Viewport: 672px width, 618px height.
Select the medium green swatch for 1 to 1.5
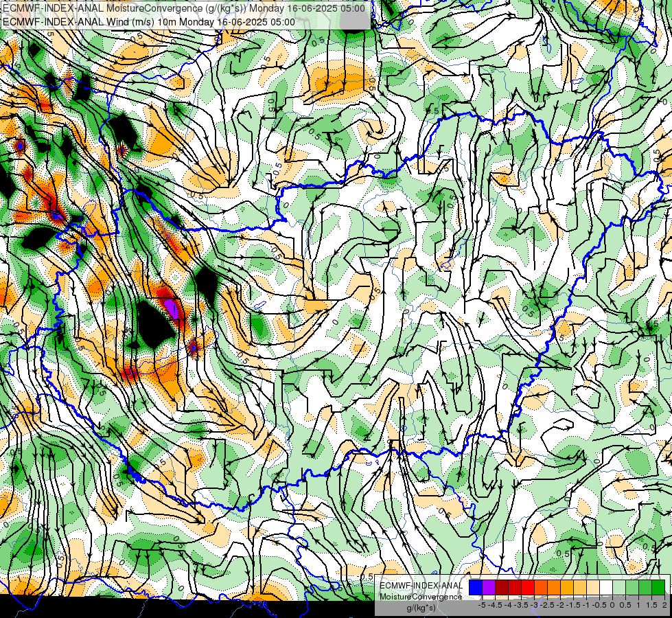645,587
